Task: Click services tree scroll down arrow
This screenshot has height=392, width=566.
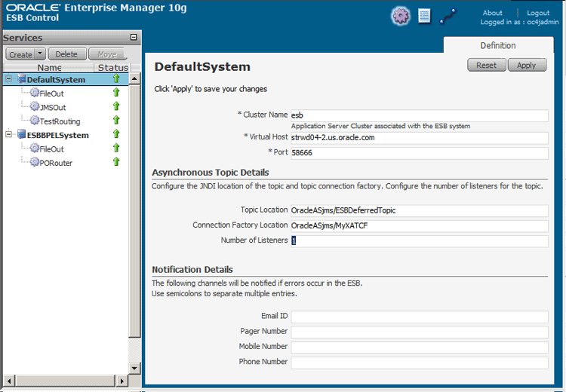Action: pos(134,368)
